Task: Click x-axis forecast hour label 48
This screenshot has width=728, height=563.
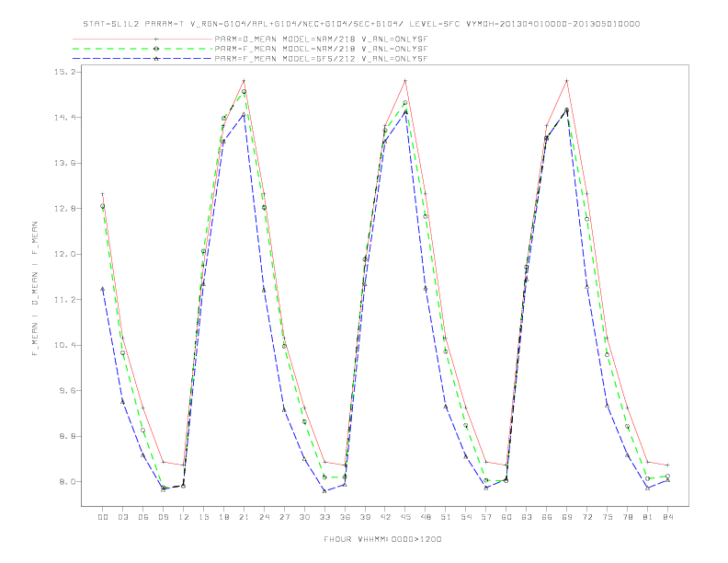Action: (426, 517)
